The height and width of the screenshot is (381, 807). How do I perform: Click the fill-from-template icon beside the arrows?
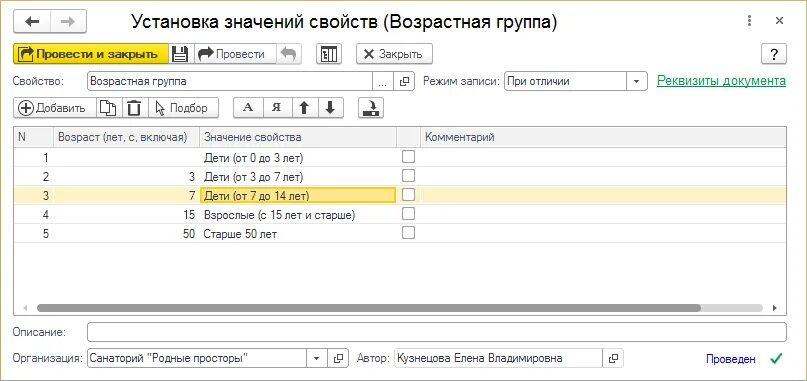(371, 108)
